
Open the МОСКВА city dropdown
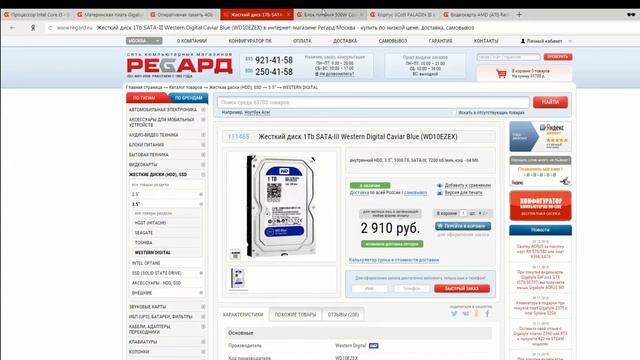[144, 41]
